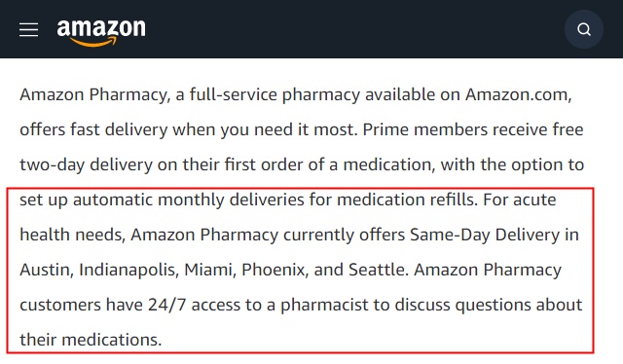The height and width of the screenshot is (364, 623).
Task: Click the city name 'Indianapolis'
Action: 129,271
